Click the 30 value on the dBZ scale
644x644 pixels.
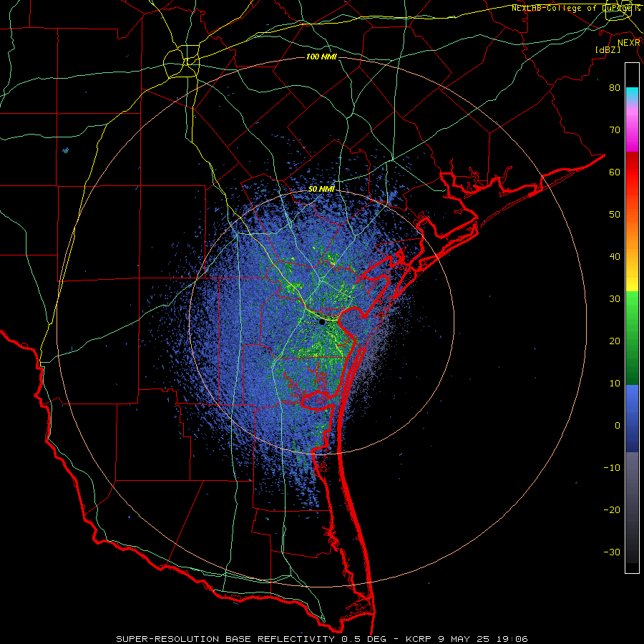pyautogui.click(x=615, y=298)
